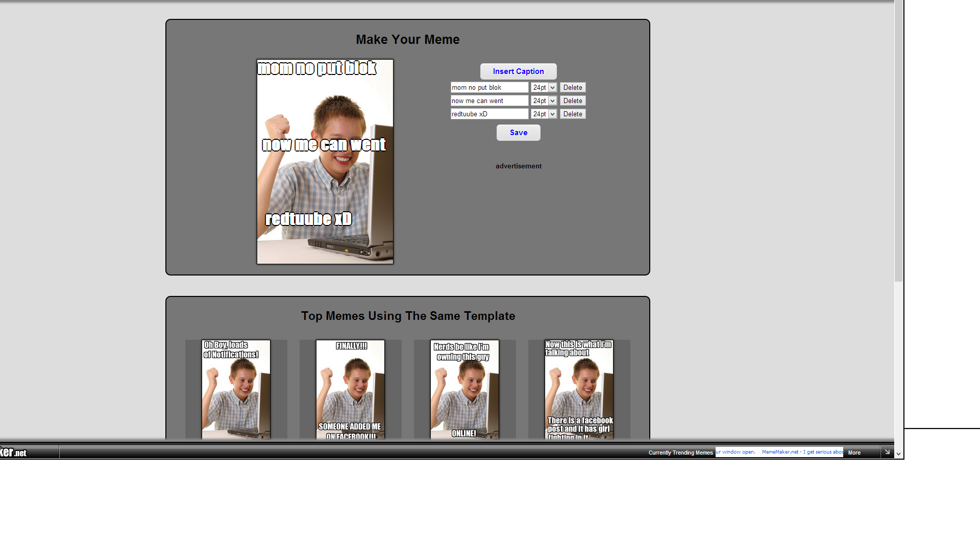Click the More link in bottom bar

point(854,453)
